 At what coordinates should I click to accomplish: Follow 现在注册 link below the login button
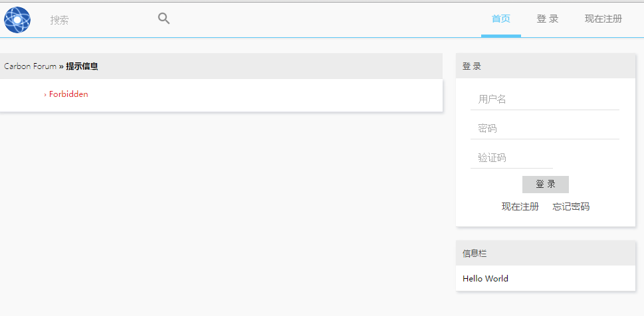520,206
